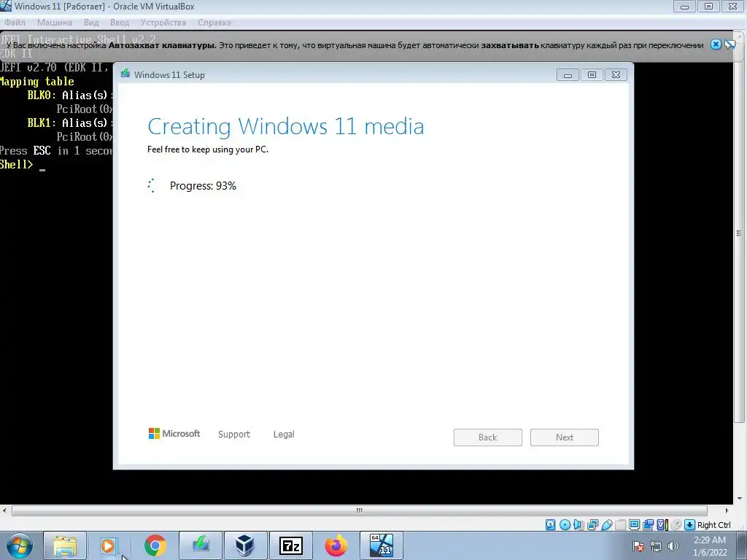
Task: Click the network adapters indicator icon
Action: point(592,525)
